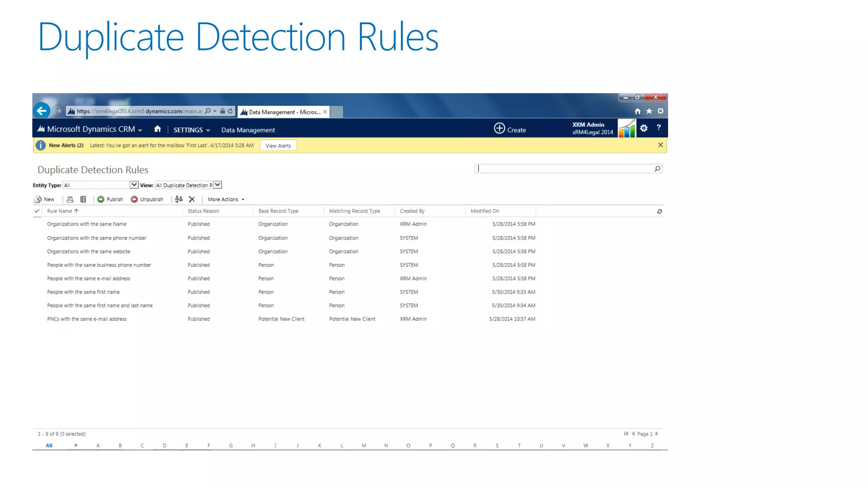Sort by Created By column

[x=412, y=211]
